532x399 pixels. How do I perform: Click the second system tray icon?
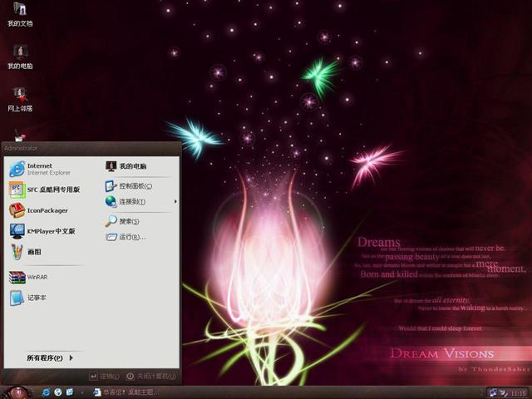tap(503, 393)
